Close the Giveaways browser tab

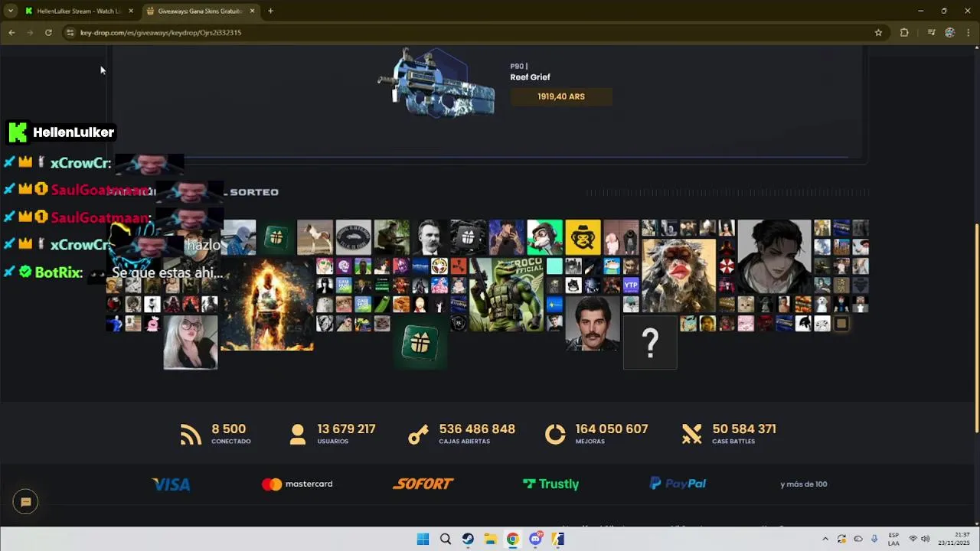coord(252,11)
